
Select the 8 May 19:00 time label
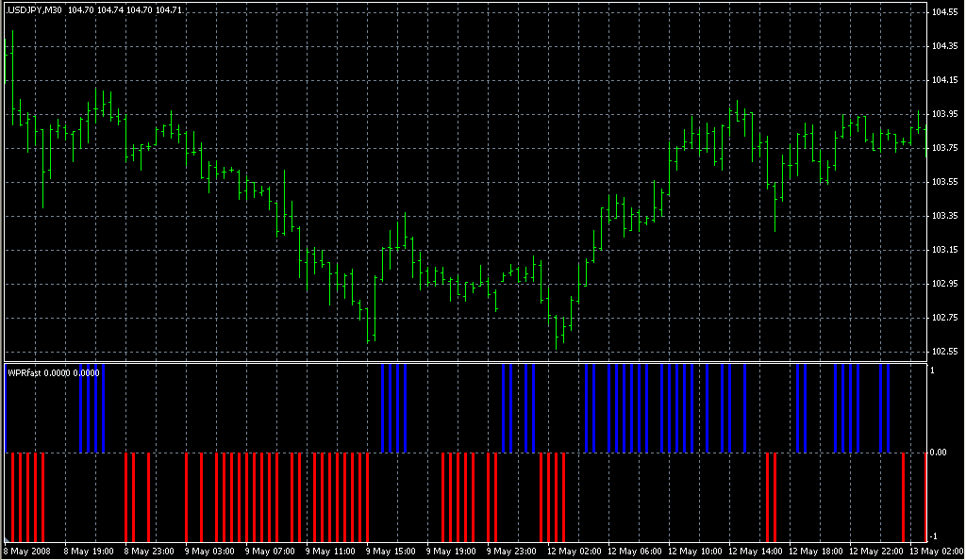tap(88, 551)
